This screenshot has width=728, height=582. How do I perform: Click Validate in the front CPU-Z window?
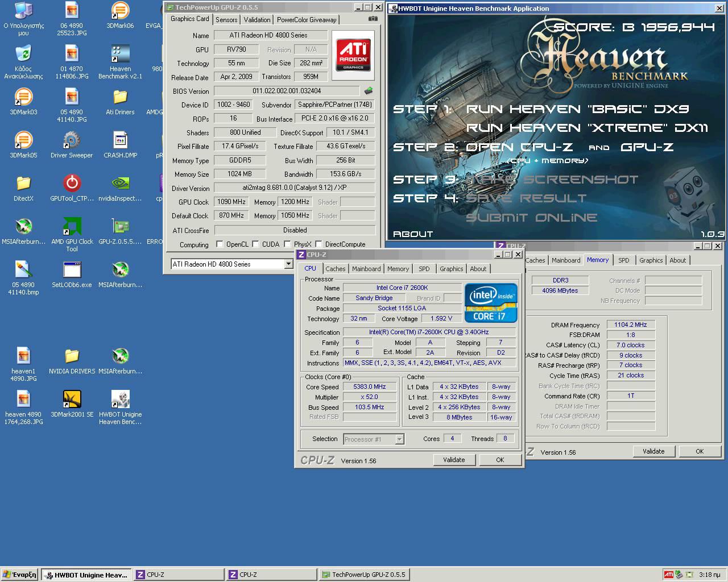[x=454, y=460]
